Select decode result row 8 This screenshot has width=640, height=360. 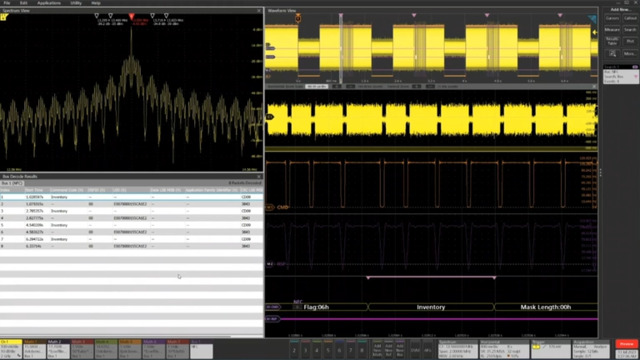(131, 246)
